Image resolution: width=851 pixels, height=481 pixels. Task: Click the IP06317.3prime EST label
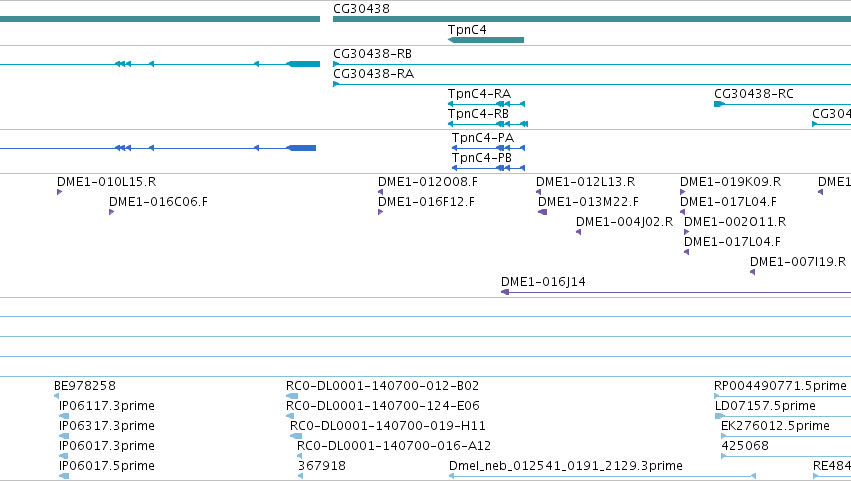pos(106,426)
